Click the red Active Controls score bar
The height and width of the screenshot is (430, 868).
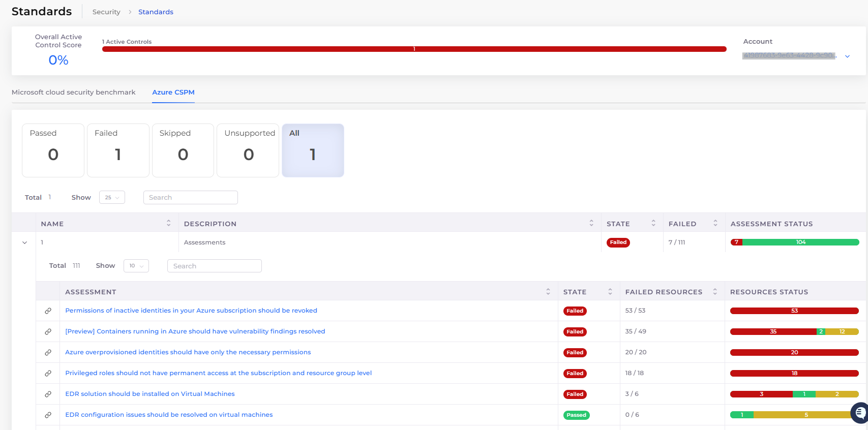coord(414,49)
